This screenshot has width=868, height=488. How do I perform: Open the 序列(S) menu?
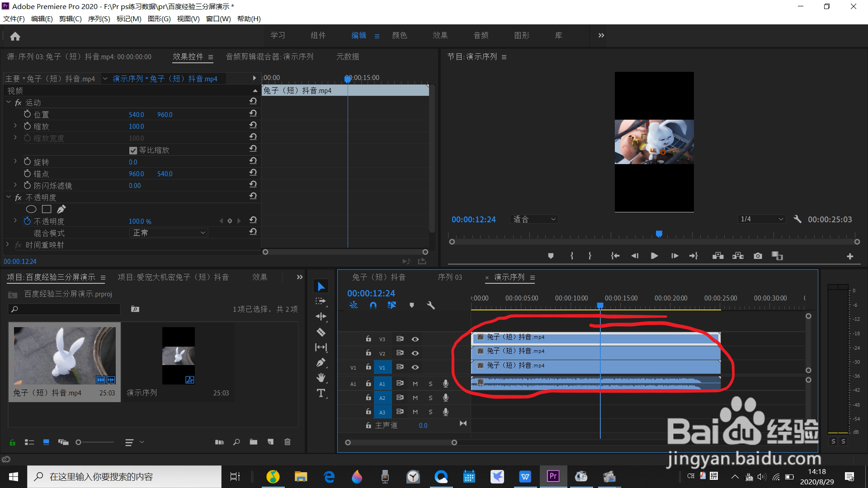point(99,19)
